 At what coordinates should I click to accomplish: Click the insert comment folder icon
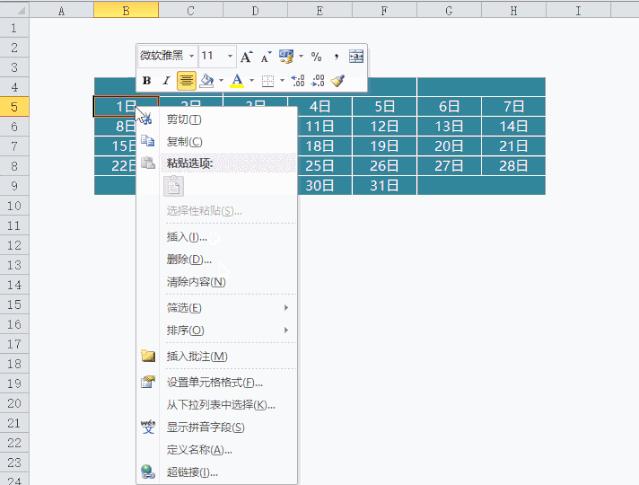[x=148, y=356]
